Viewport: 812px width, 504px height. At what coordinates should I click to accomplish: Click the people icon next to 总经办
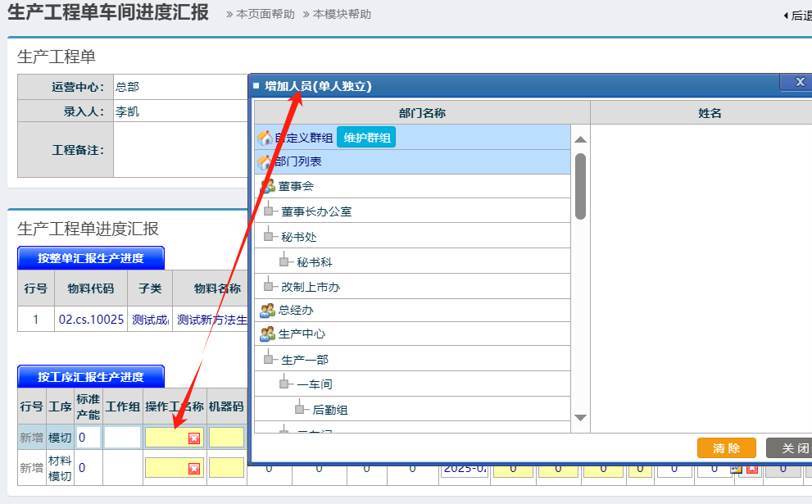click(x=268, y=311)
